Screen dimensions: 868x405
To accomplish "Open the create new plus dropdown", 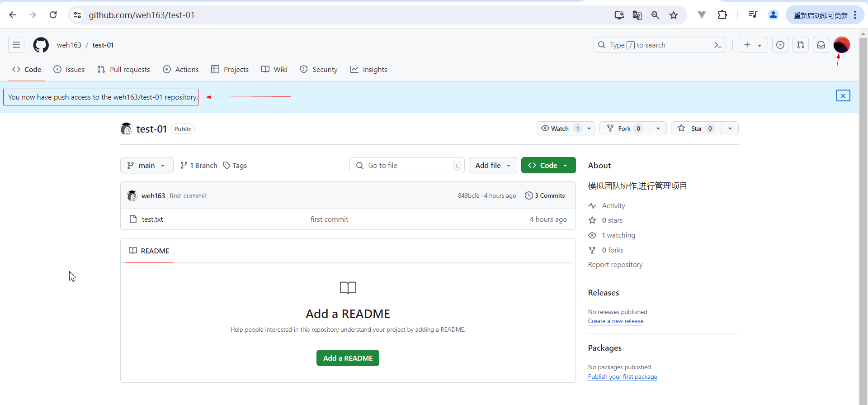I will [x=753, y=45].
